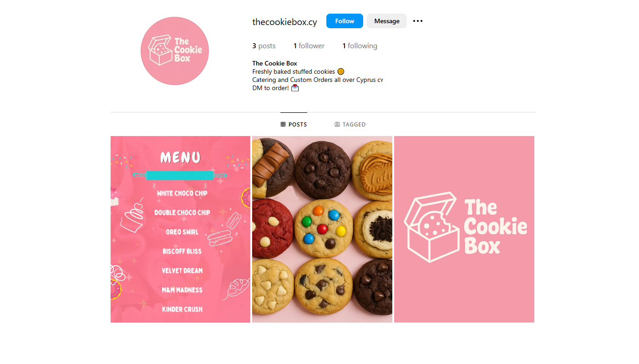639x364 pixels.
Task: Click the tagged person icon beside TAGGED
Action: pyautogui.click(x=337, y=124)
